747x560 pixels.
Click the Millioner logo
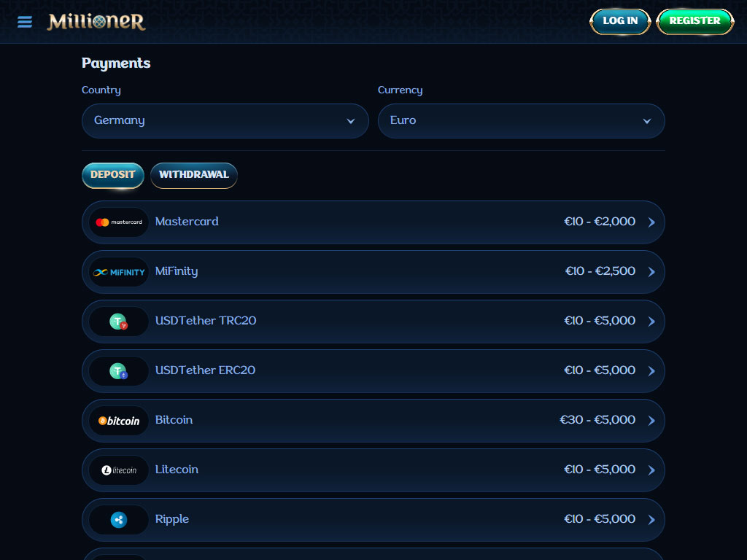point(96,22)
